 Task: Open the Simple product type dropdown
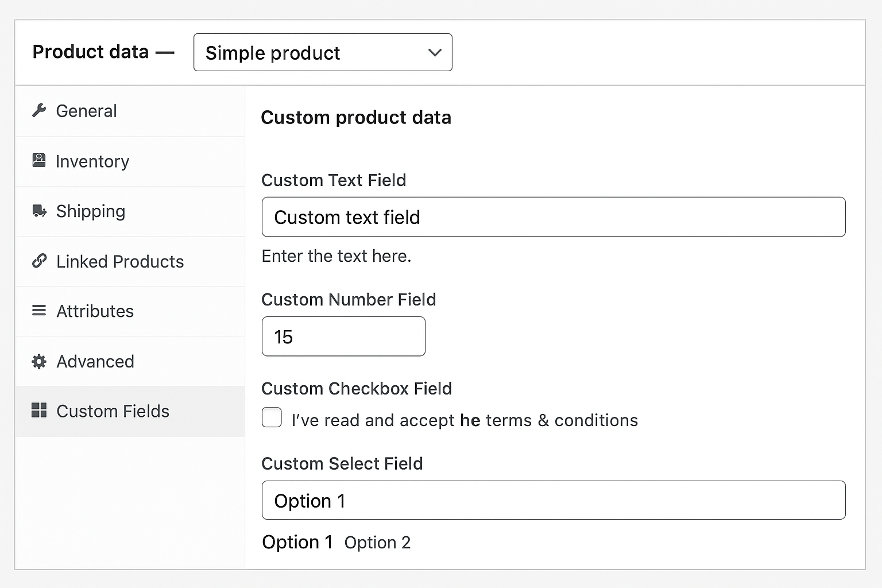[322, 52]
